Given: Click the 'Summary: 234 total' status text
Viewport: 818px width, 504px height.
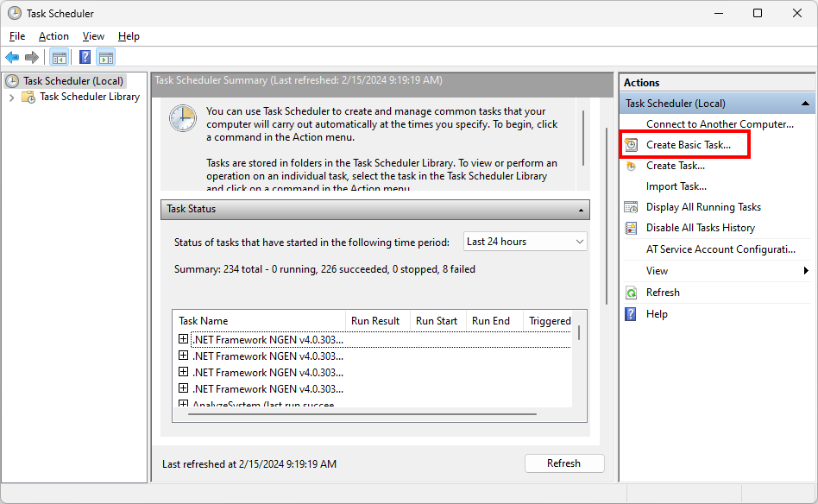Looking at the screenshot, I should [324, 269].
